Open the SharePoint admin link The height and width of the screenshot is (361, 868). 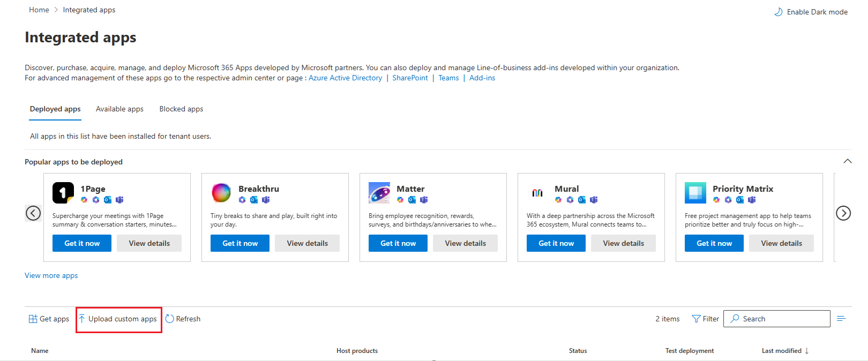click(x=410, y=78)
